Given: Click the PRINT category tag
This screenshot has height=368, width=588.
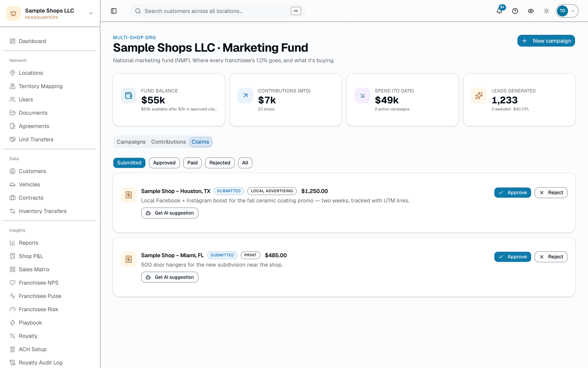Looking at the screenshot, I should point(250,255).
